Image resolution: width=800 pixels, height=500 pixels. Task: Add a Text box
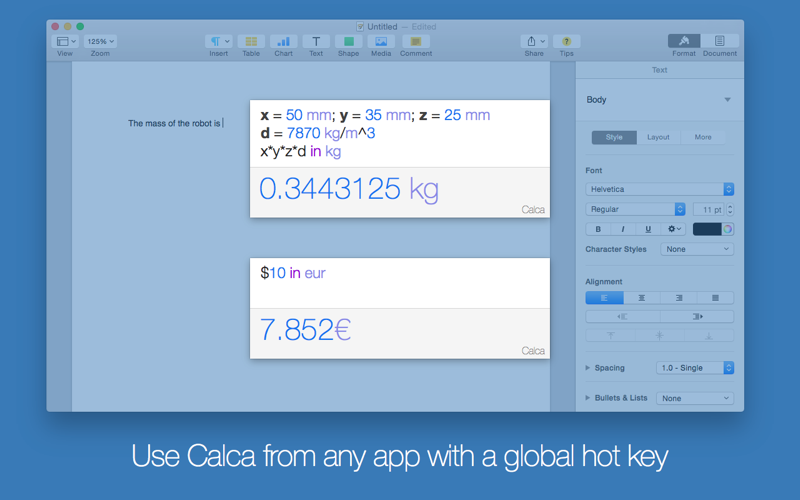[316, 41]
